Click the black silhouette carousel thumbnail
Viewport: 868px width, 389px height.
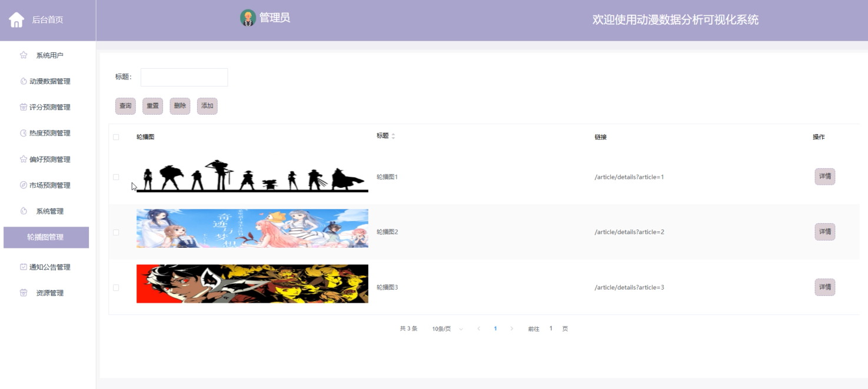[252, 176]
